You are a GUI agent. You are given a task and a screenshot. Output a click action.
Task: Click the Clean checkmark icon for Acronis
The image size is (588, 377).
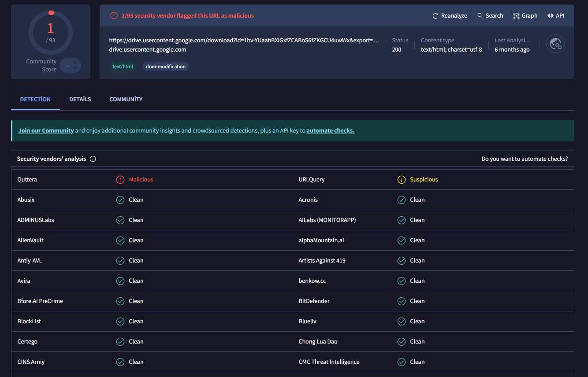[x=402, y=200]
